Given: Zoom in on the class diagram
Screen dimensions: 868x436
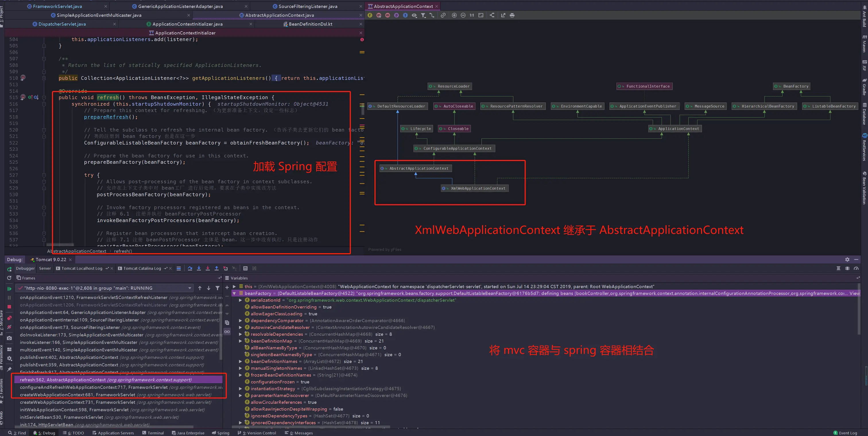Looking at the screenshot, I should coord(454,15).
